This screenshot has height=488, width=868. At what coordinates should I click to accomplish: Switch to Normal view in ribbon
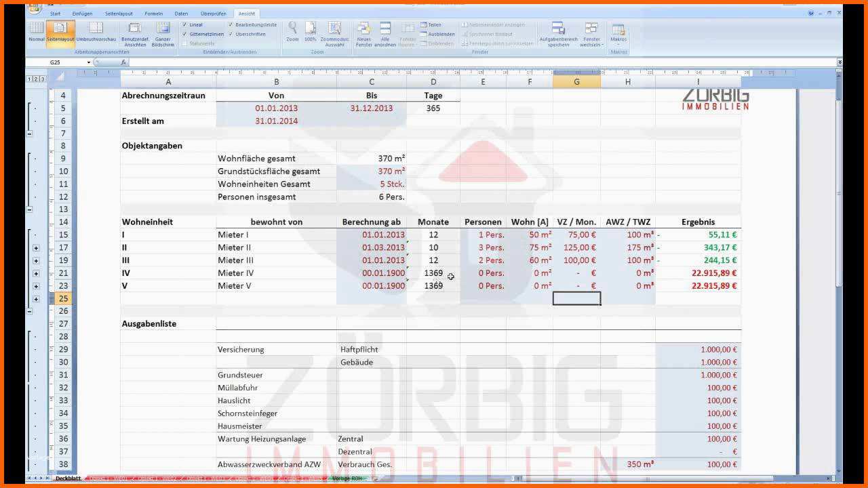[36, 31]
